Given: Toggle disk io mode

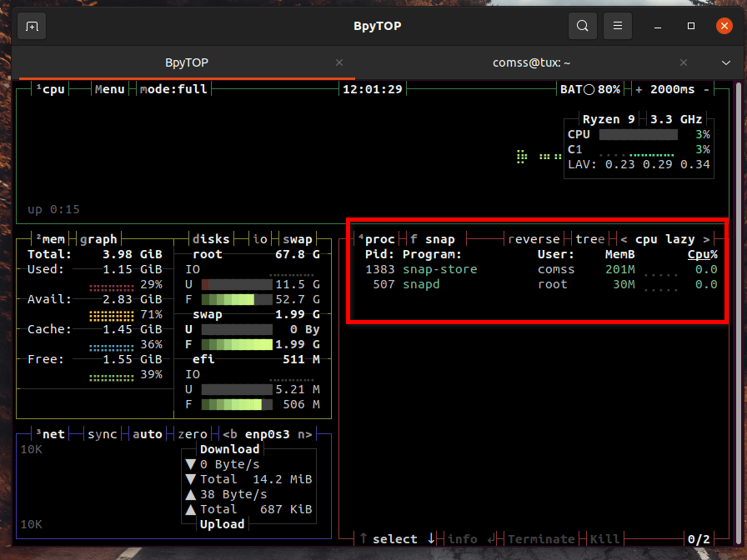Looking at the screenshot, I should coord(259,239).
